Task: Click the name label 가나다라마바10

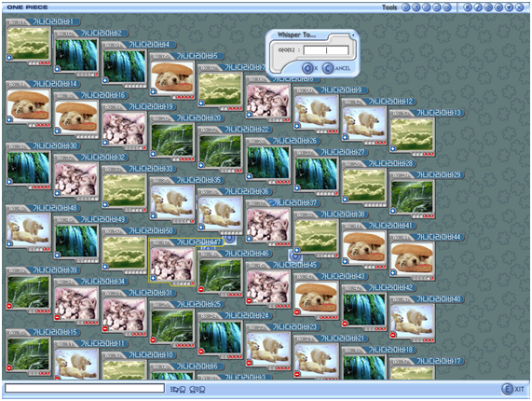Action: pyautogui.click(x=151, y=354)
